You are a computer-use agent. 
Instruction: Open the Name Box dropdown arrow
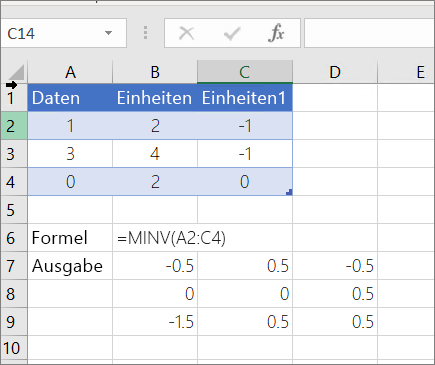coord(108,33)
